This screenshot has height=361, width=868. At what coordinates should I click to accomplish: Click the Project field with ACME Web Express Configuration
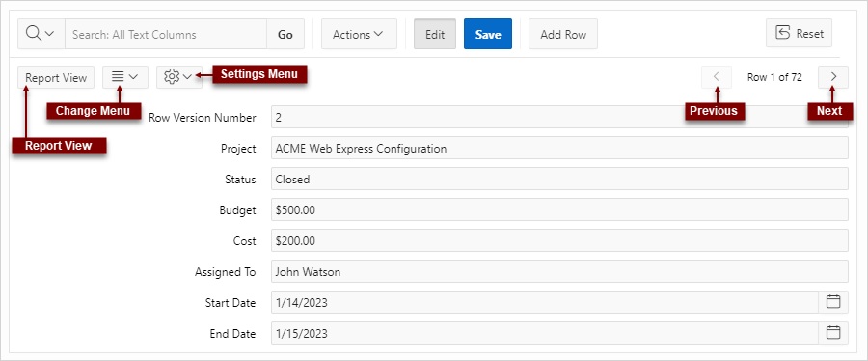coord(559,149)
